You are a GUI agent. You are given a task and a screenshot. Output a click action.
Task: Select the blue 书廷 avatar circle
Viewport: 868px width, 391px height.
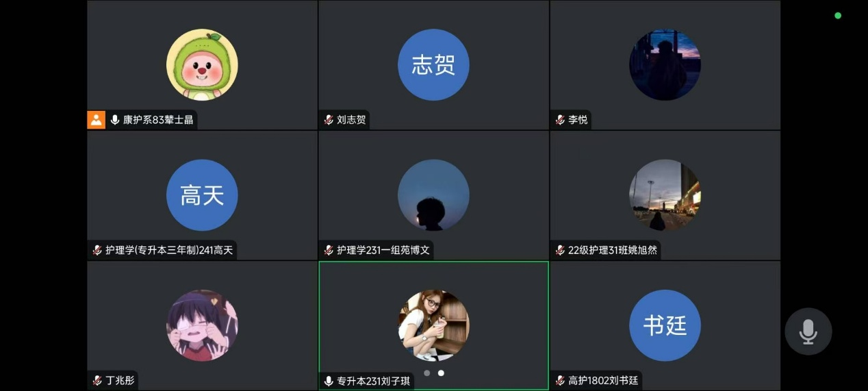click(x=665, y=325)
